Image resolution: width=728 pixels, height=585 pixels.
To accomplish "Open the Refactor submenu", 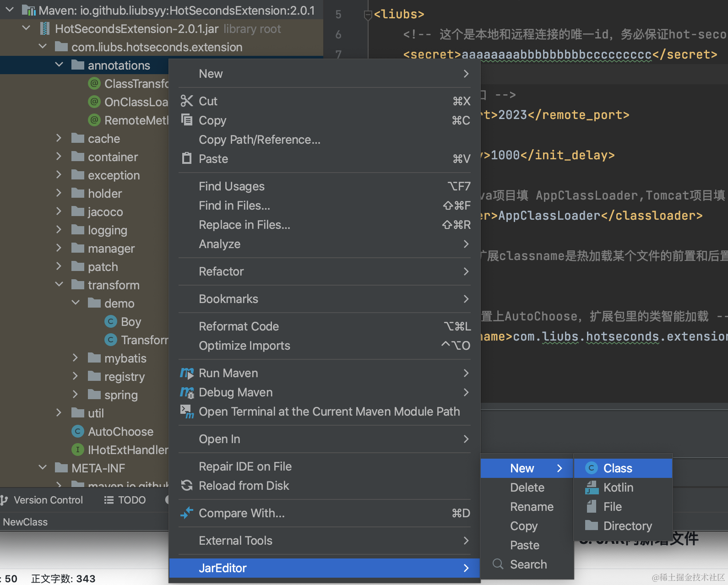I will click(x=325, y=271).
